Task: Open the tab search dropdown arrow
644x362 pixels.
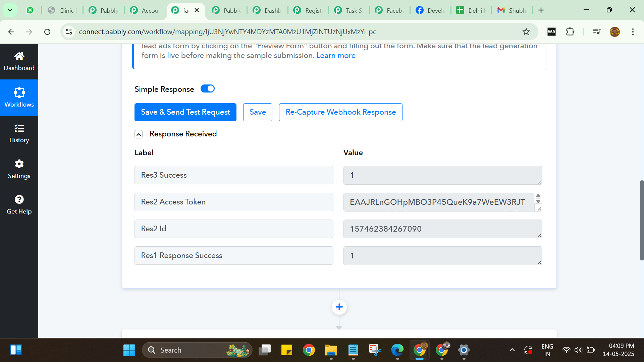Action: pos(10,10)
